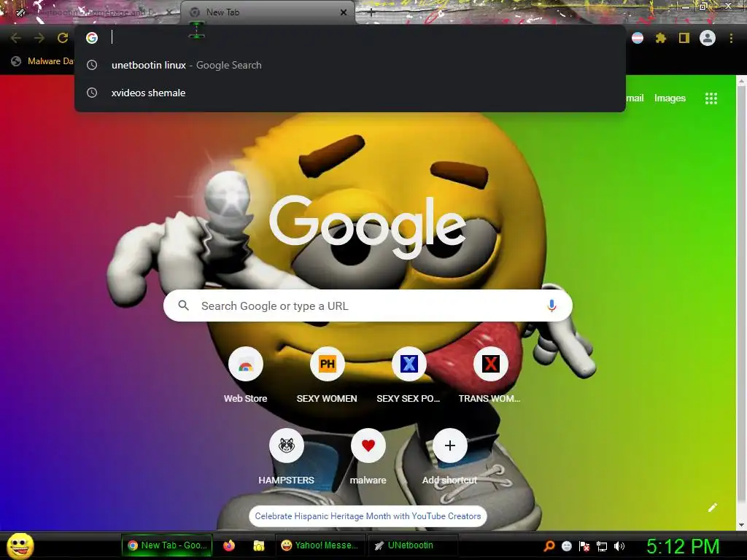The height and width of the screenshot is (560, 747).
Task: Open the folder icon in taskbar
Action: [259, 545]
